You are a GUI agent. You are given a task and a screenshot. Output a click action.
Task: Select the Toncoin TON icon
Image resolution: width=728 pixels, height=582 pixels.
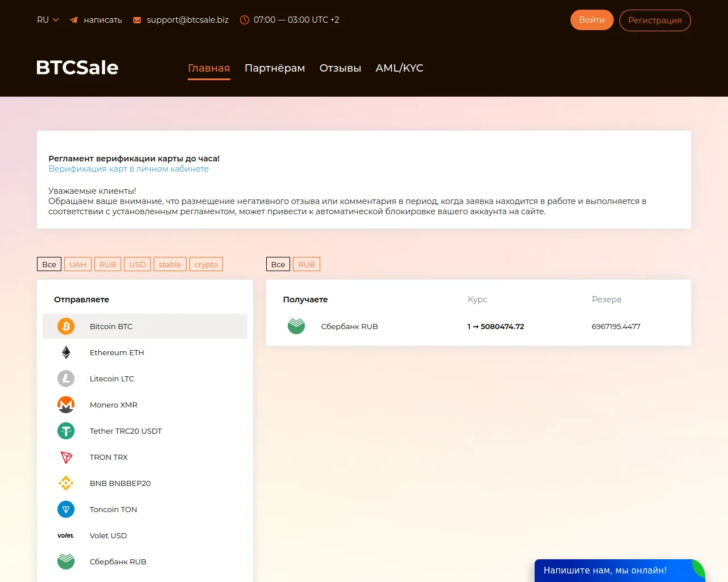coord(66,509)
